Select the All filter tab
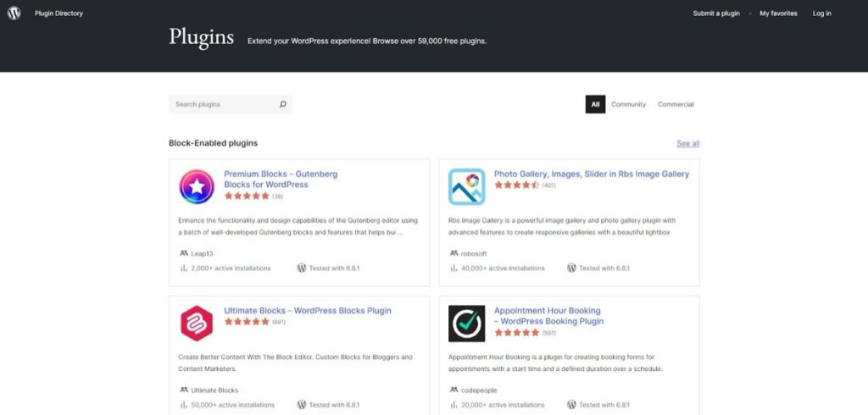Image resolution: width=868 pixels, height=415 pixels. (x=595, y=104)
